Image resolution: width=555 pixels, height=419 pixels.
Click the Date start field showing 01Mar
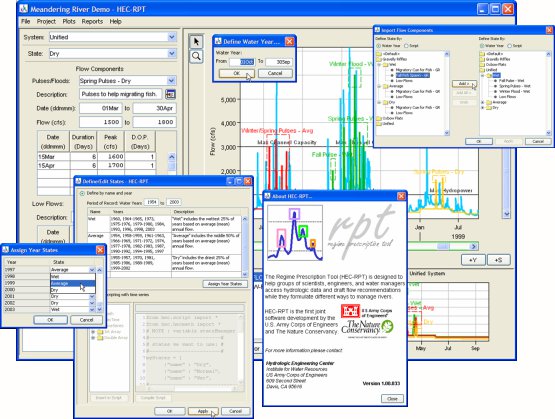(101, 108)
